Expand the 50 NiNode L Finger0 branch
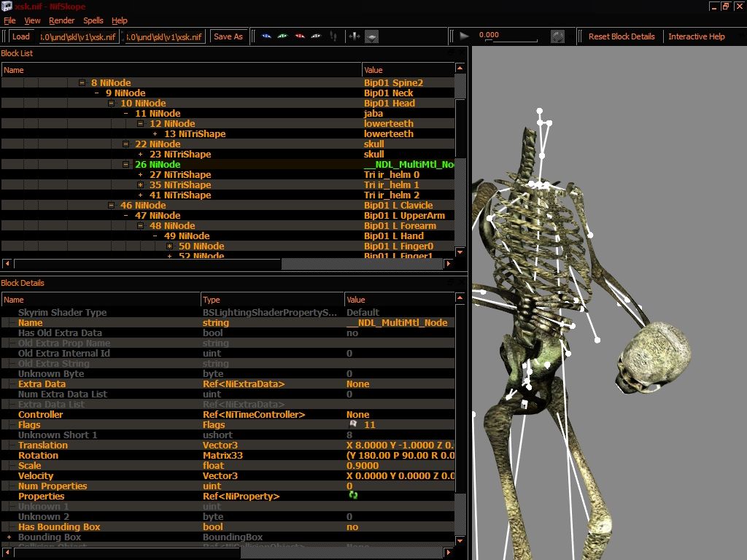Image resolution: width=747 pixels, height=560 pixels. pyautogui.click(x=169, y=246)
